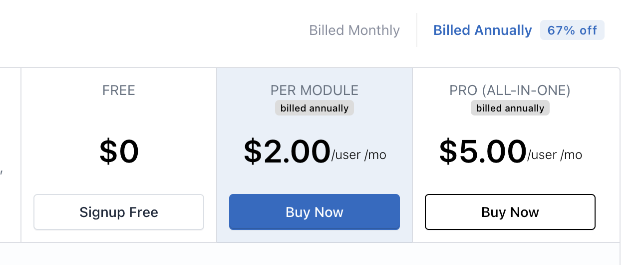This screenshot has height=265, width=644.
Task: Click the $2.00 price text
Action: [x=287, y=152]
